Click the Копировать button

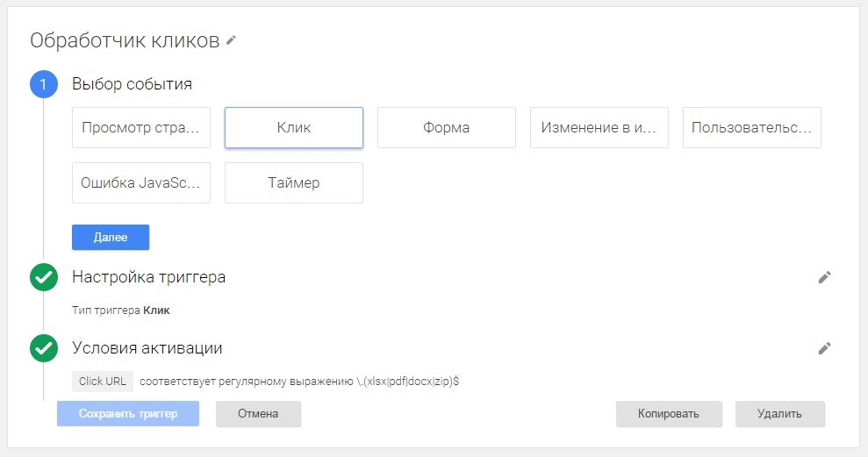point(669,414)
